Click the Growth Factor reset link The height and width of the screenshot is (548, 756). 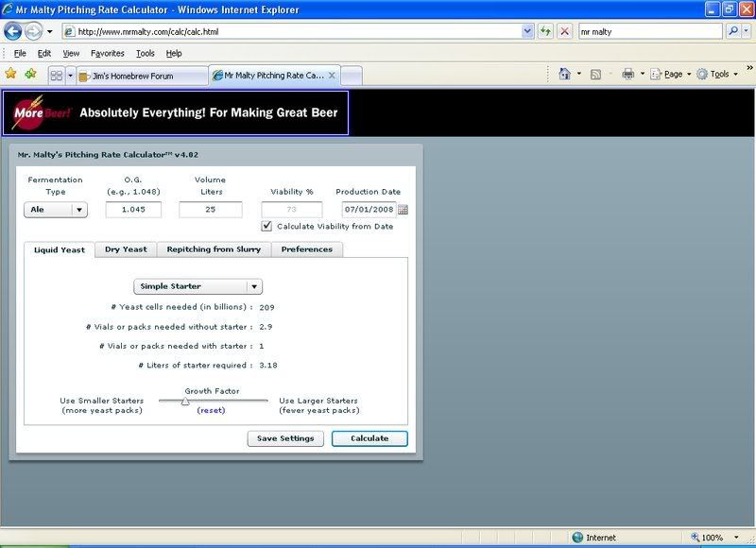tap(211, 411)
